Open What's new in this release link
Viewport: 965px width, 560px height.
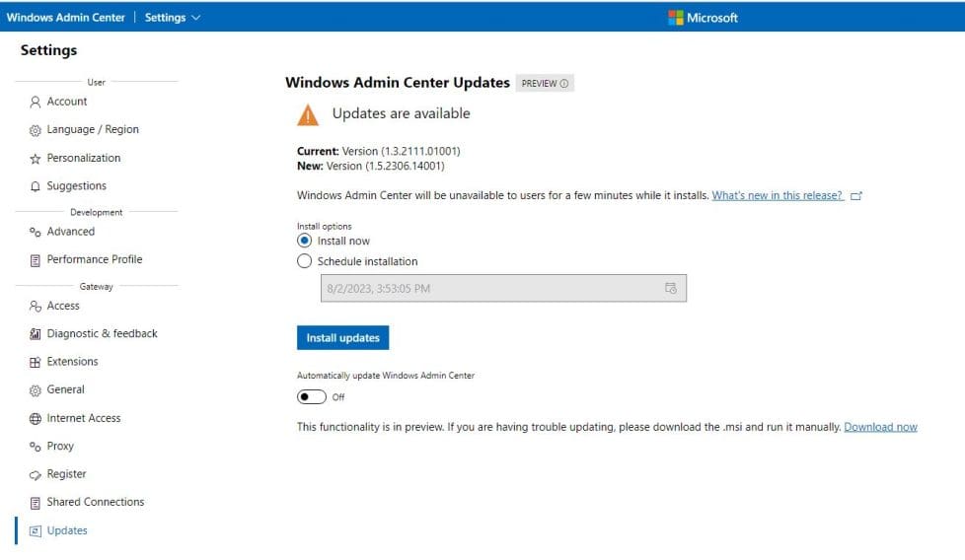point(778,195)
